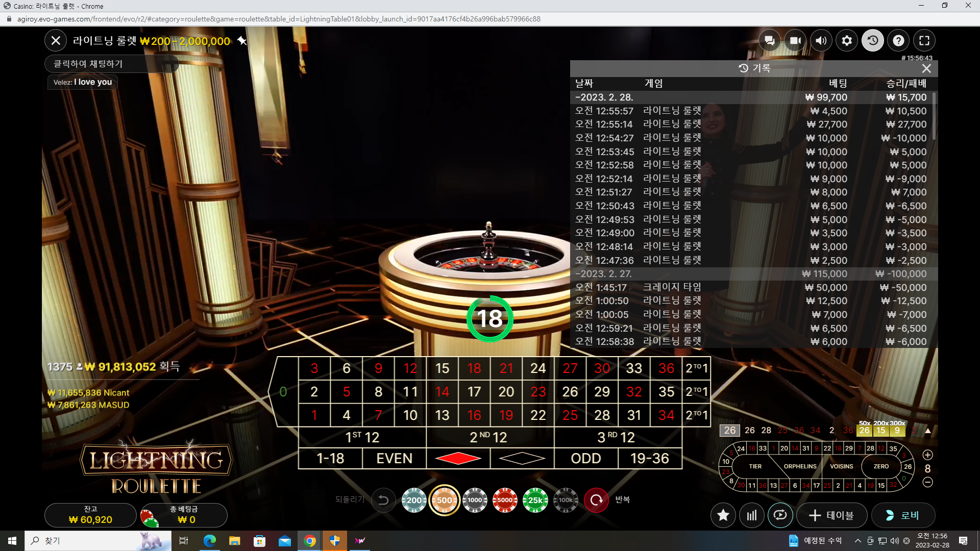Open Microsoft Edge from the taskbar

(x=210, y=541)
